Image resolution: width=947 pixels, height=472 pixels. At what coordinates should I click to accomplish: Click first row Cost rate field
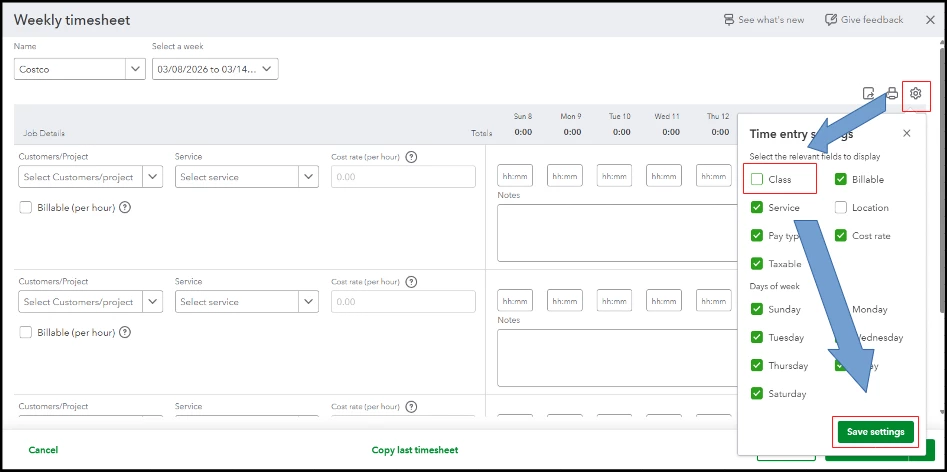403,177
